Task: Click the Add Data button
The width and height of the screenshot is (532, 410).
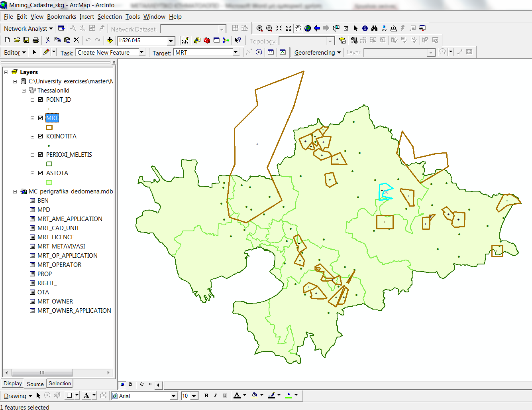Action: point(110,40)
